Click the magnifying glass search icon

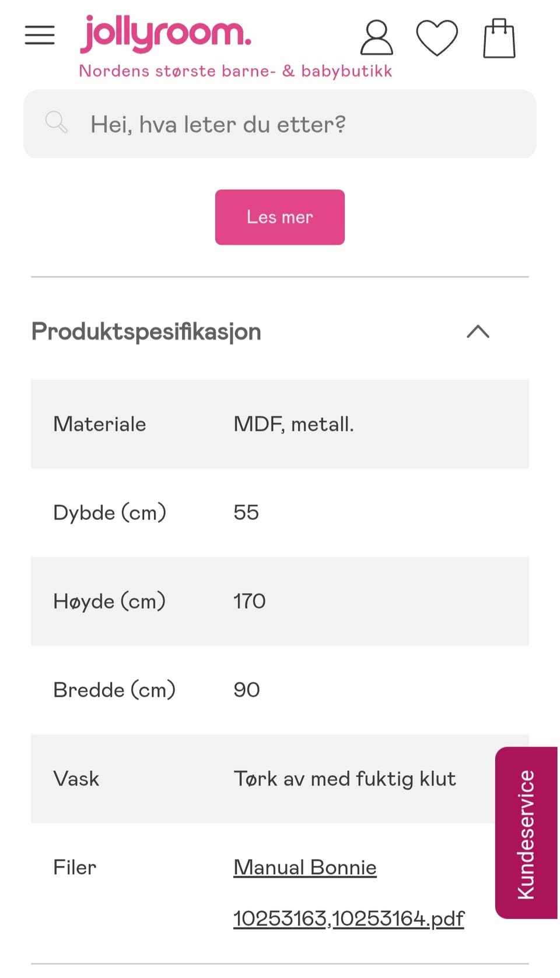57,123
